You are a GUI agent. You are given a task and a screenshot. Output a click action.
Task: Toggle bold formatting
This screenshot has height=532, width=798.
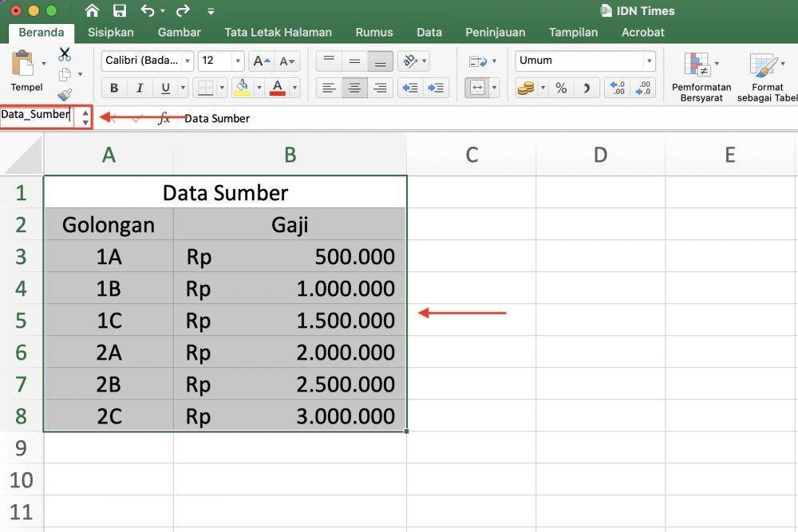coord(114,88)
